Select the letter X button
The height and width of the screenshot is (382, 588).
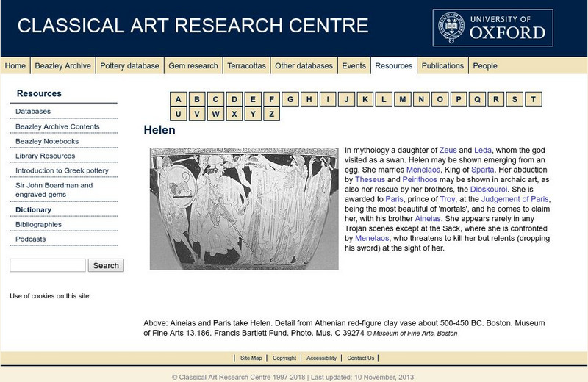tap(234, 114)
